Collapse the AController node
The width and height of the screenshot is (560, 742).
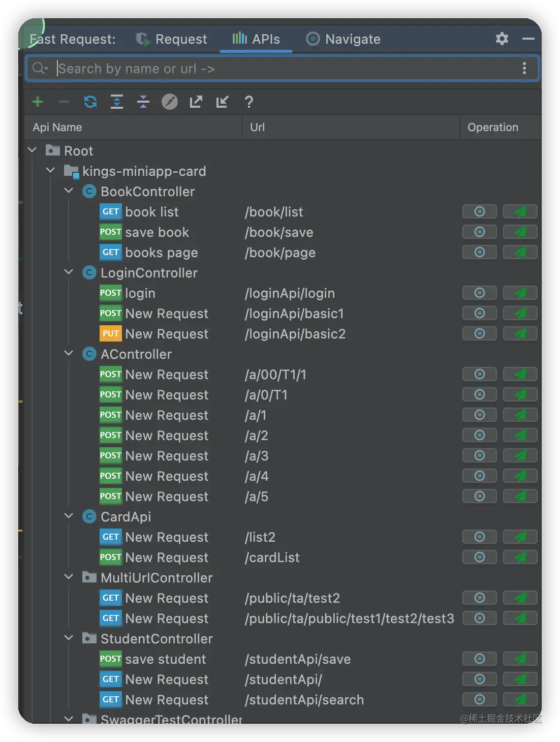point(69,353)
